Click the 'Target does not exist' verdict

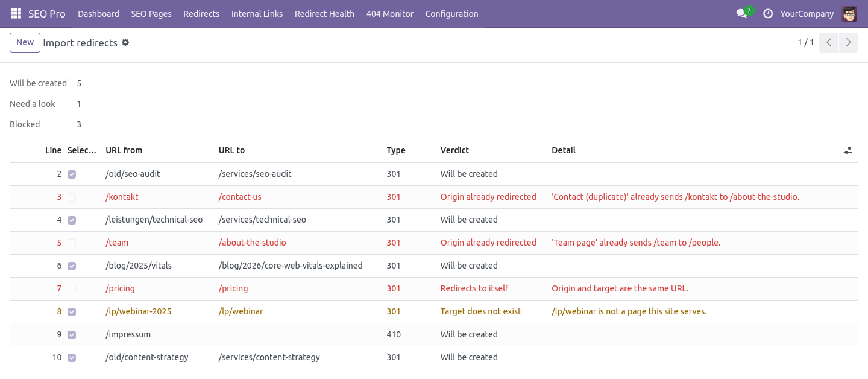click(x=481, y=311)
